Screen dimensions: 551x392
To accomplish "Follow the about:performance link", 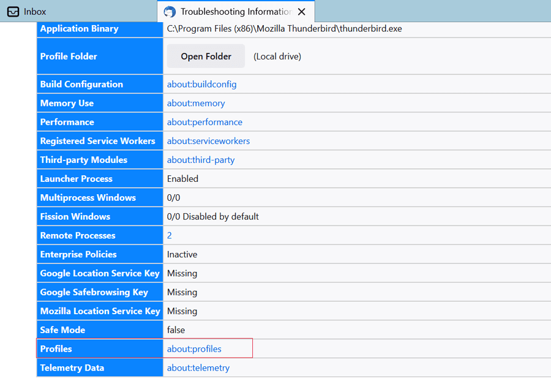I will 204,122.
